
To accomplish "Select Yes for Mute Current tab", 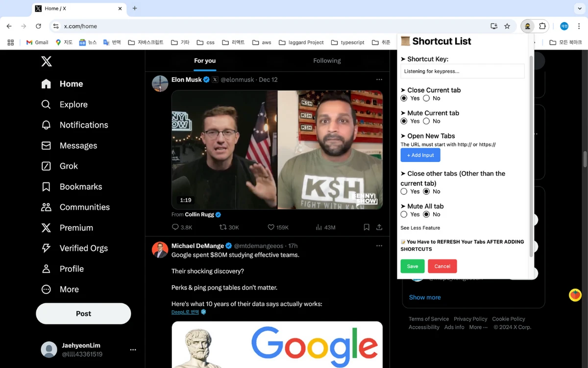I will [404, 121].
